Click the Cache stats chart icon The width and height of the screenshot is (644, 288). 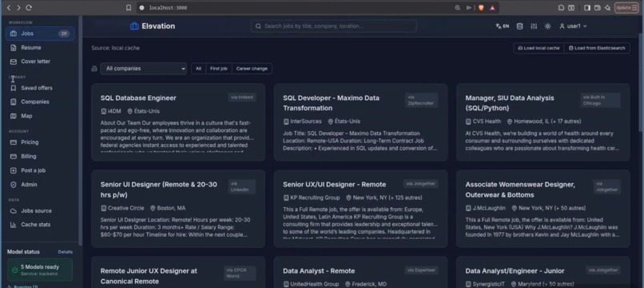click(x=13, y=225)
